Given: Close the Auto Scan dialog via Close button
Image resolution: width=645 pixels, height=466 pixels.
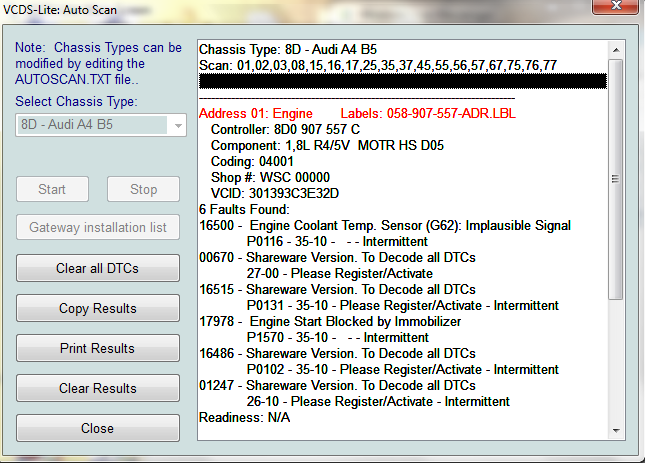Looking at the screenshot, I should click(x=98, y=428).
